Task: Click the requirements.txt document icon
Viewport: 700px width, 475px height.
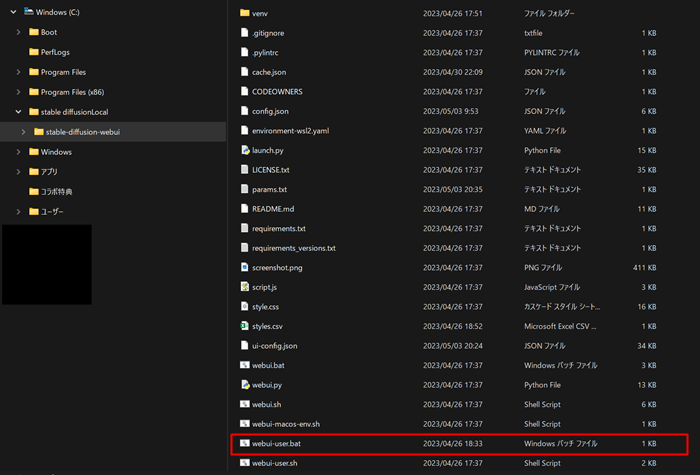Action: pyautogui.click(x=244, y=228)
